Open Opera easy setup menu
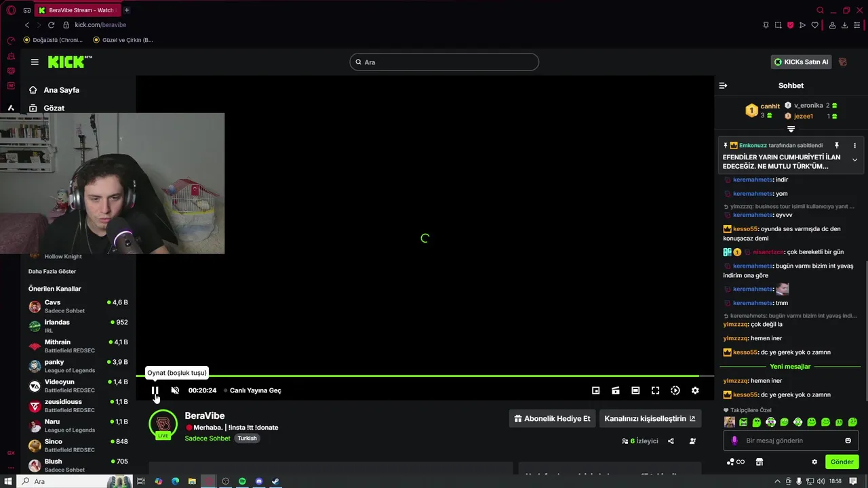This screenshot has width=868, height=488. point(856,25)
